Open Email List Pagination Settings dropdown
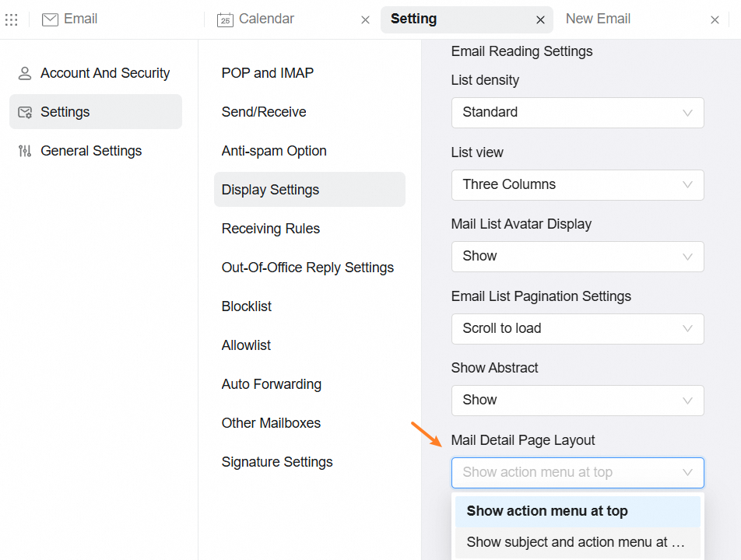This screenshot has height=560, width=741. (x=578, y=329)
